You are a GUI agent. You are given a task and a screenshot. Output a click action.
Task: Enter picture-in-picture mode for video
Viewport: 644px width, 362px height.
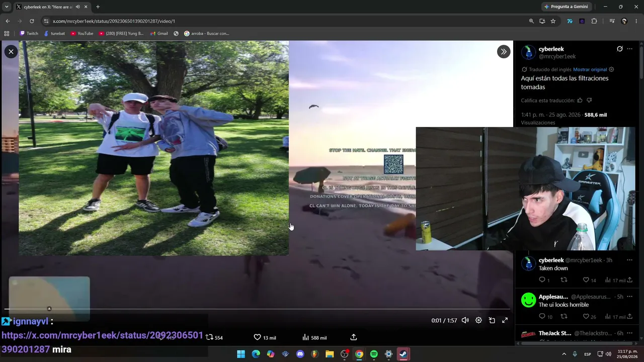pyautogui.click(x=492, y=320)
